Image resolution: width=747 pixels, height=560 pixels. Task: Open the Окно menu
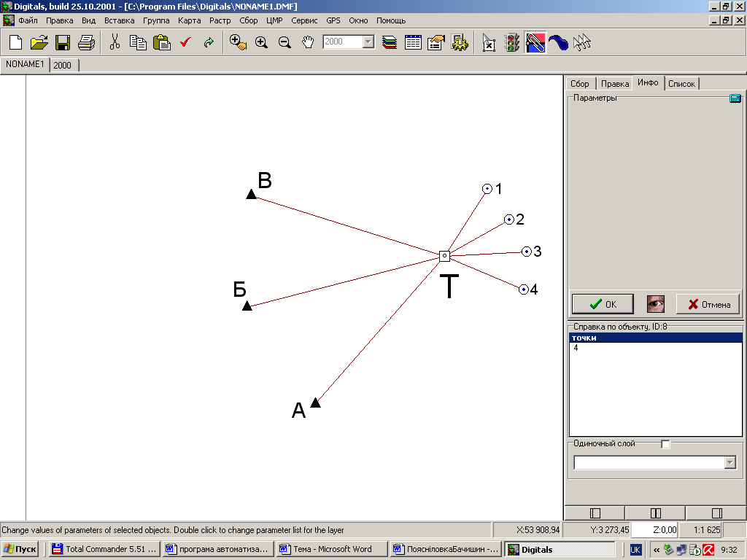358,20
